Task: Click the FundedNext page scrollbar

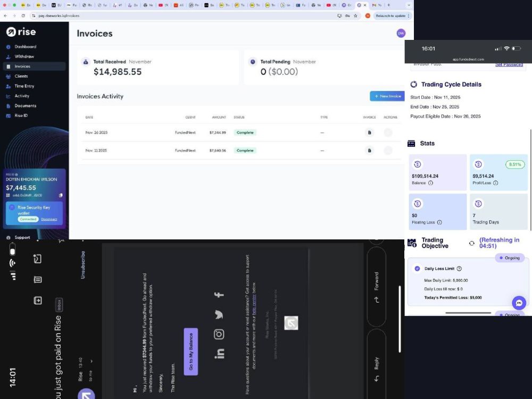Action: coord(530,179)
